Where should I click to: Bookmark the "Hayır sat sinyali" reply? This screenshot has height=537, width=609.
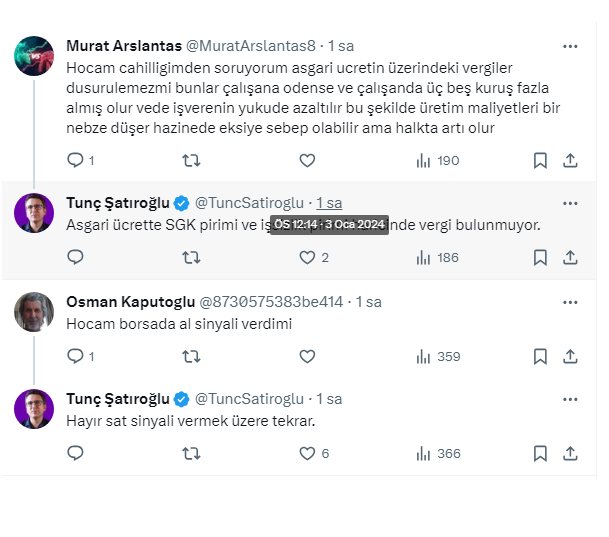(x=540, y=453)
